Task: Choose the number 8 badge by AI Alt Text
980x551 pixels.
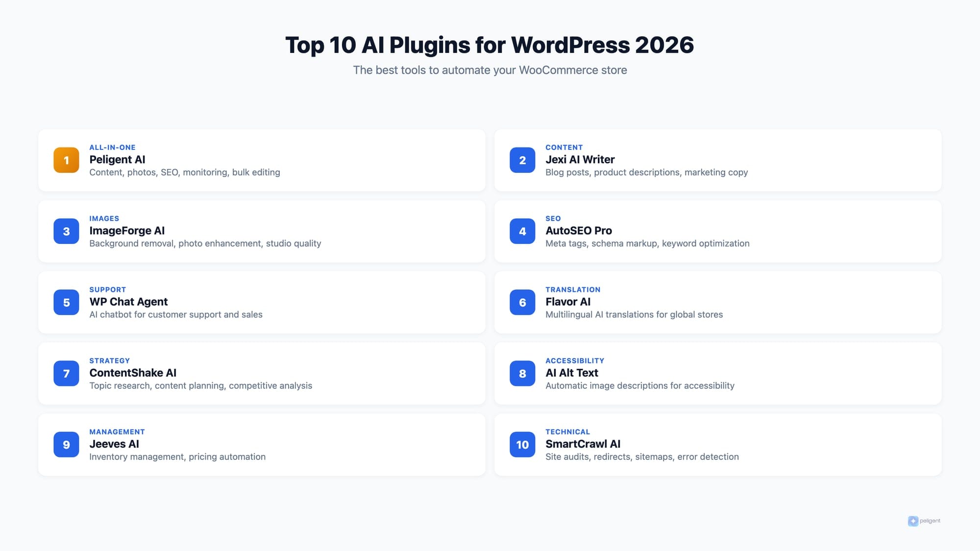Action: [x=522, y=373]
